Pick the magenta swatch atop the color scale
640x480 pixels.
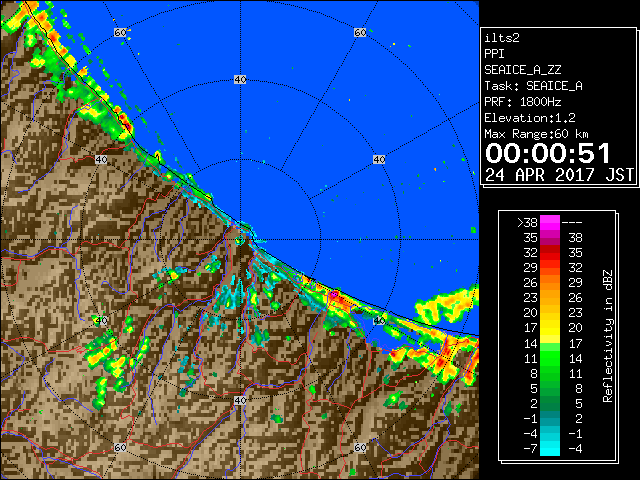click(x=549, y=223)
